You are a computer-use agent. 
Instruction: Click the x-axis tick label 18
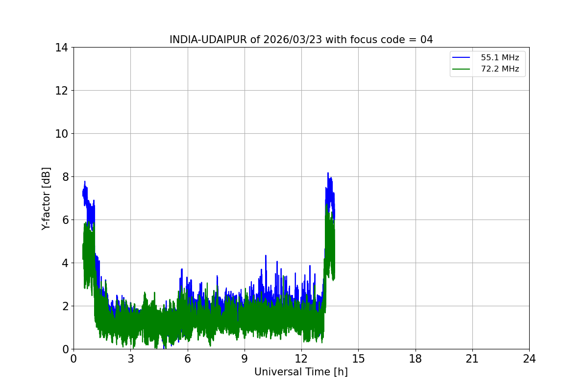click(x=416, y=359)
